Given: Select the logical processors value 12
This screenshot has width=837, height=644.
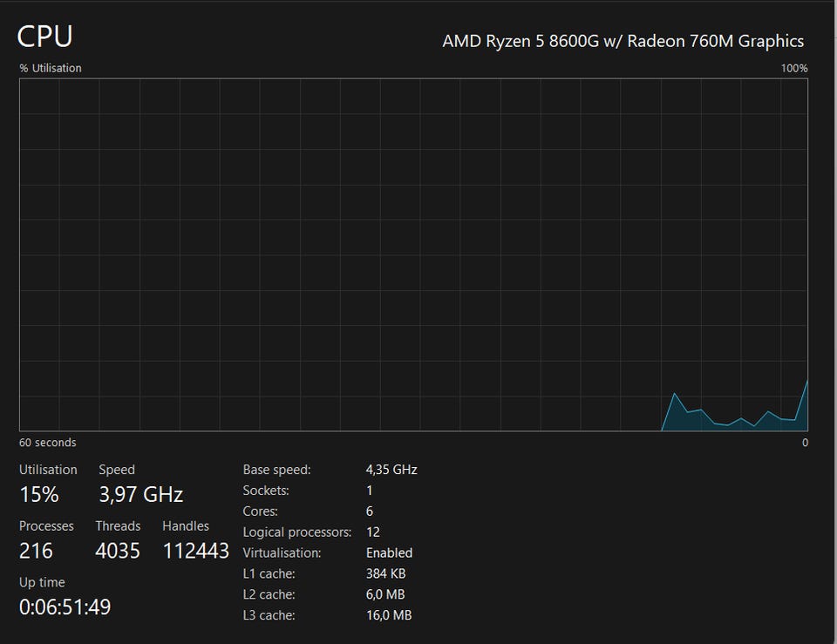Looking at the screenshot, I should coord(373,532).
